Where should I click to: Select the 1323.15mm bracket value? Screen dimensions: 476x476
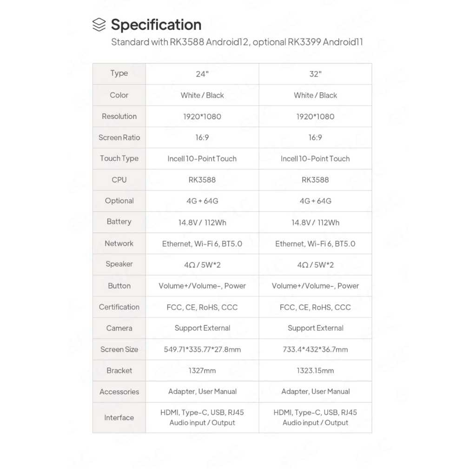tap(315, 370)
